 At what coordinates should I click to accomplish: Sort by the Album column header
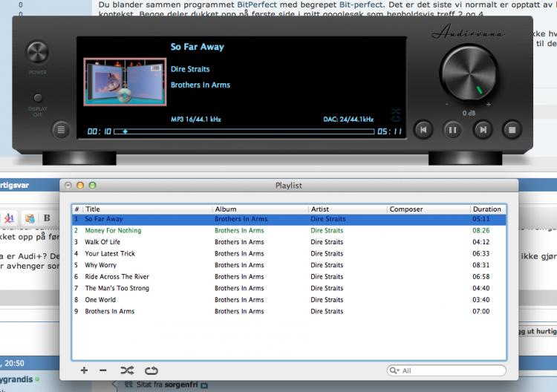[261, 209]
